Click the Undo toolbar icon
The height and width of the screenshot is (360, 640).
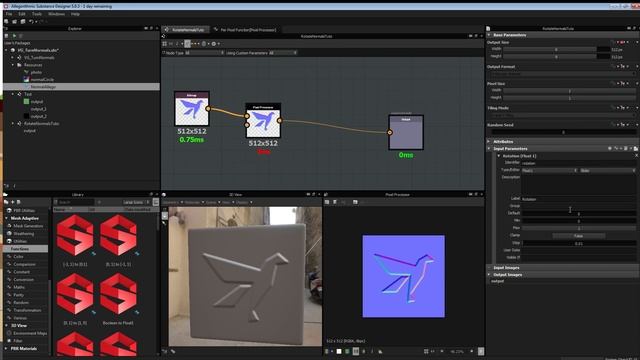coord(31,22)
